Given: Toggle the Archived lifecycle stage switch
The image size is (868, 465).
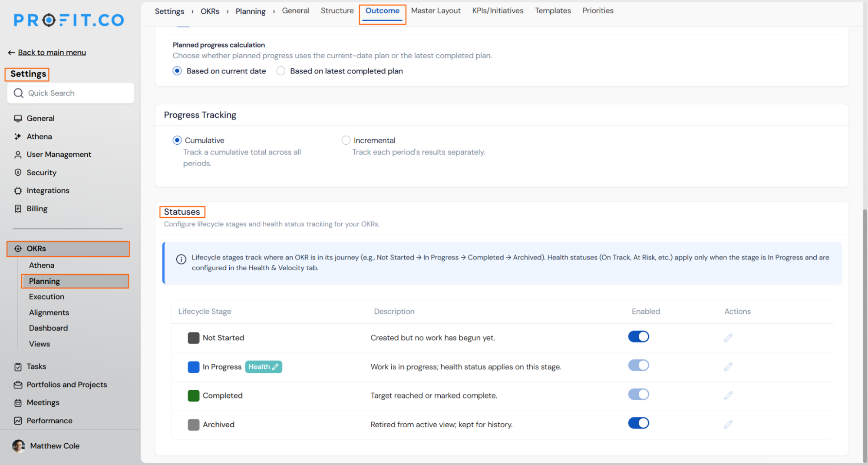Looking at the screenshot, I should [x=638, y=423].
